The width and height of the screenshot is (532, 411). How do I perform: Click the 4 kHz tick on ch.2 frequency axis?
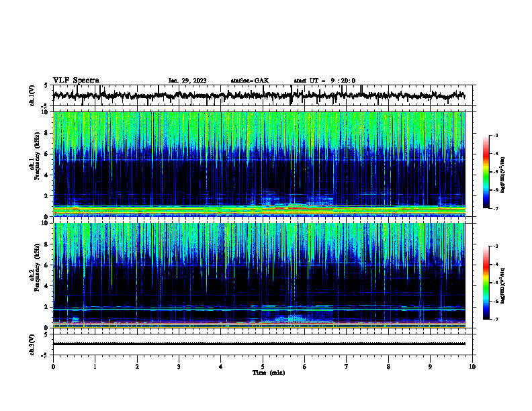pos(46,286)
